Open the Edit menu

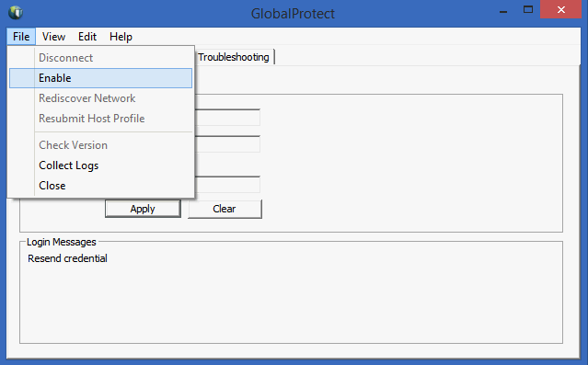(87, 37)
